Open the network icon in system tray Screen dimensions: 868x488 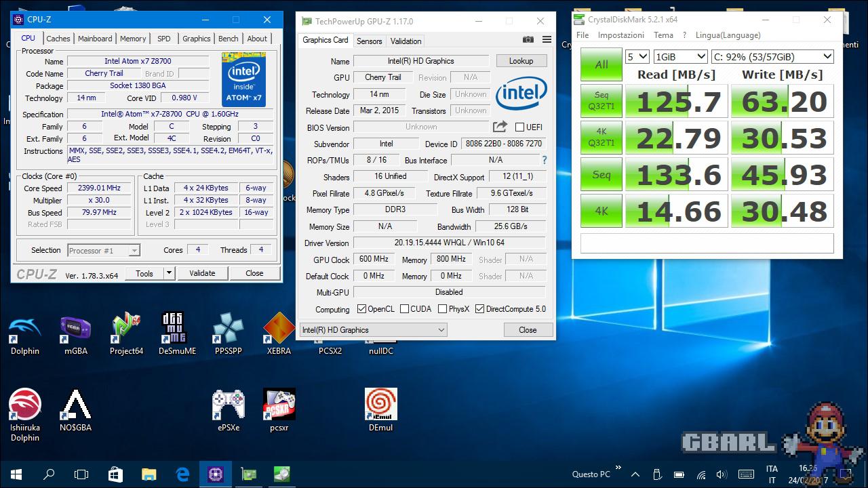(701, 474)
